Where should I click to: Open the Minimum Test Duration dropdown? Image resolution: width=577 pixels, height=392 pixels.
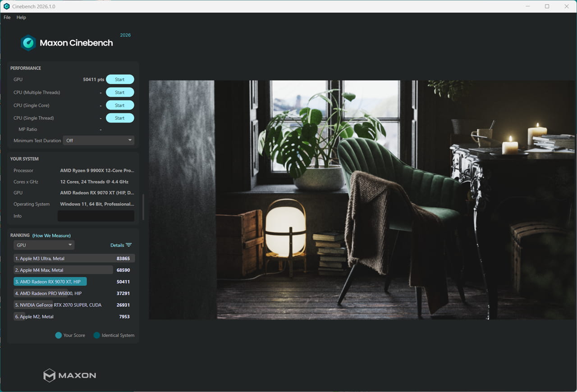click(x=99, y=141)
